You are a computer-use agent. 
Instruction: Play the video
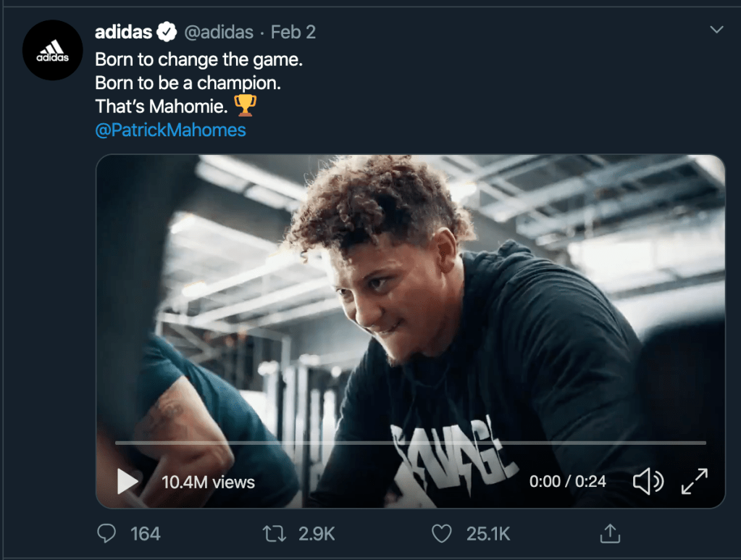(x=128, y=480)
